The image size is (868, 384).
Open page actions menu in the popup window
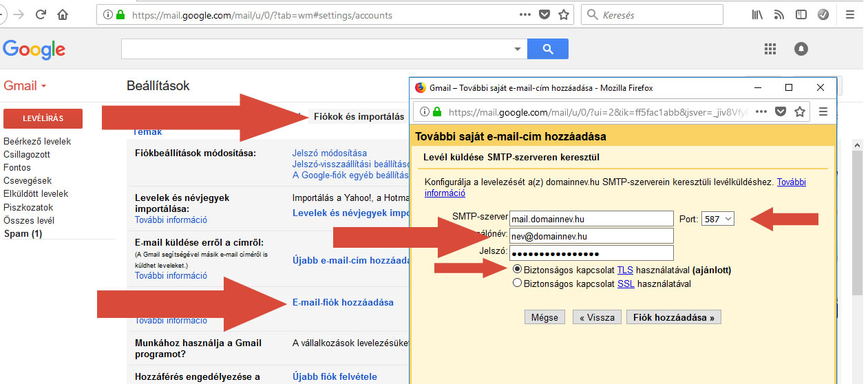[x=761, y=111]
